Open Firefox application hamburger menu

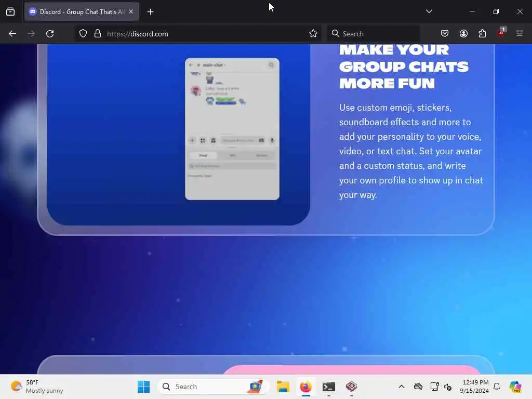pos(520,33)
